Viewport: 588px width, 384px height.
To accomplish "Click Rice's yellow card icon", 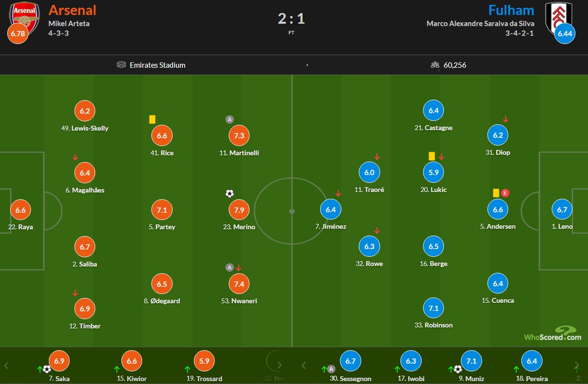I will pos(152,119).
